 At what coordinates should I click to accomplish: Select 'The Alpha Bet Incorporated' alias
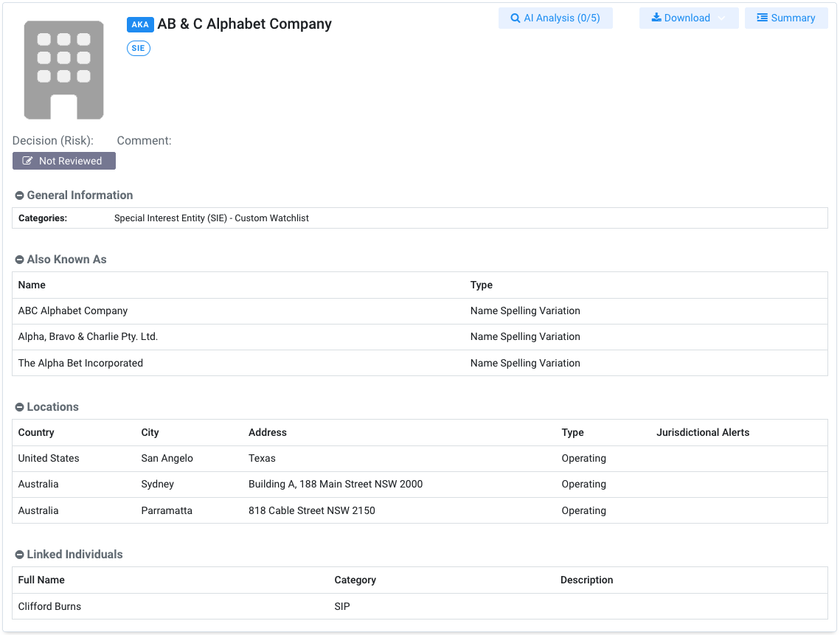pyautogui.click(x=420, y=363)
